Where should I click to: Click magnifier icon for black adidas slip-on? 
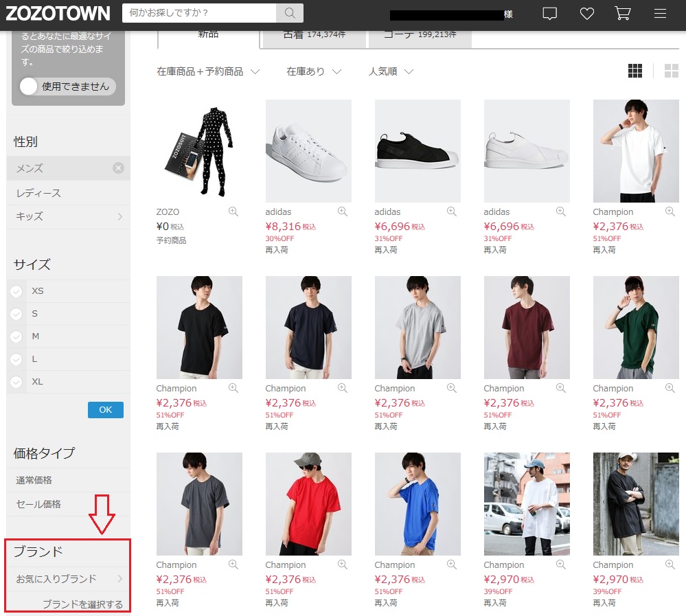[452, 212]
